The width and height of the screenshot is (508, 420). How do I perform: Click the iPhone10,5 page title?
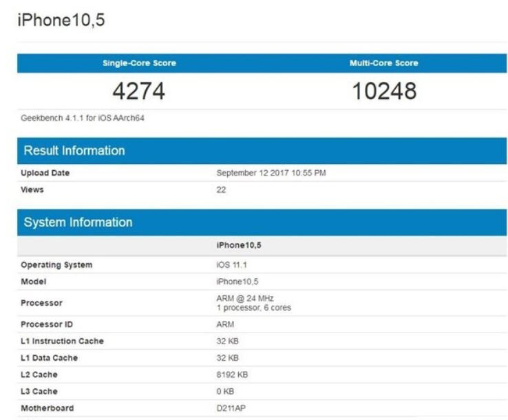click(61, 20)
